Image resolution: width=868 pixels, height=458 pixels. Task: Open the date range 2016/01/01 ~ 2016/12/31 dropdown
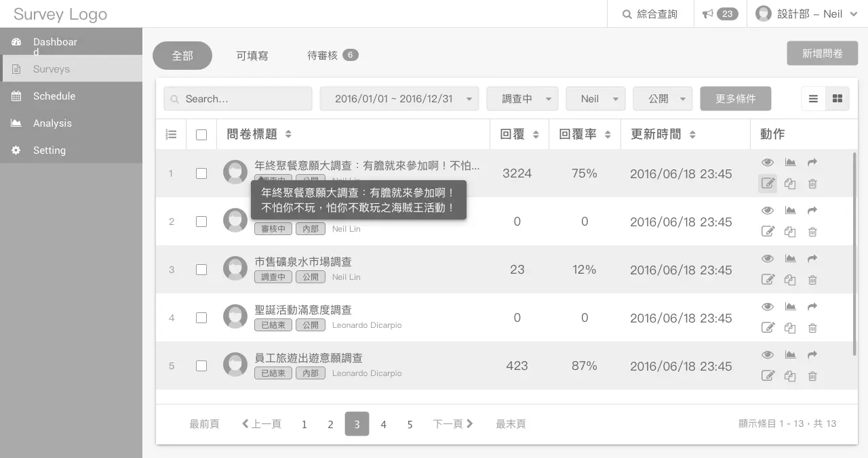[x=399, y=99]
